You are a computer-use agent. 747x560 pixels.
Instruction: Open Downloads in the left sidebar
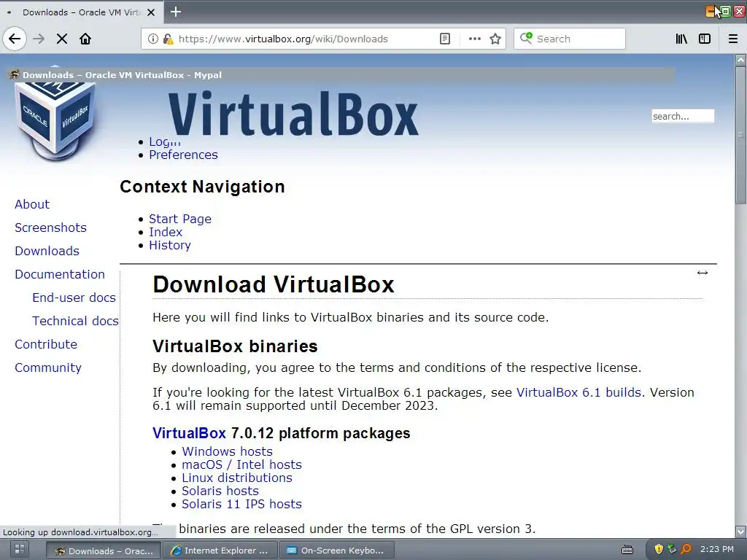(47, 251)
